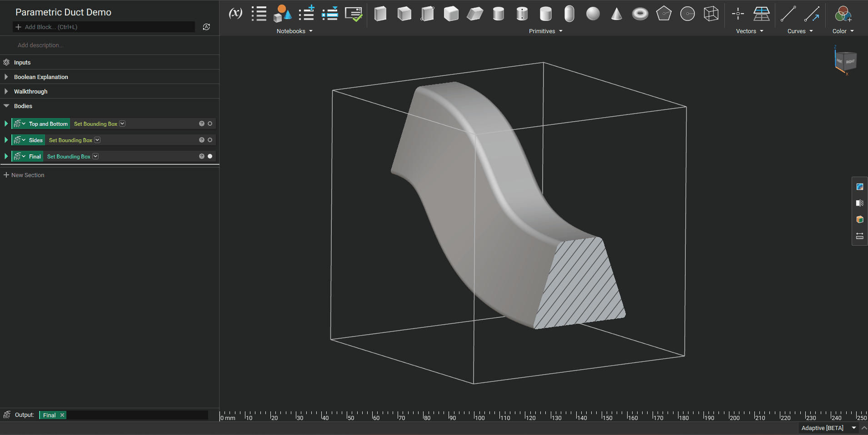868x435 pixels.
Task: Open the Notebooks dropdown menu
Action: [294, 31]
